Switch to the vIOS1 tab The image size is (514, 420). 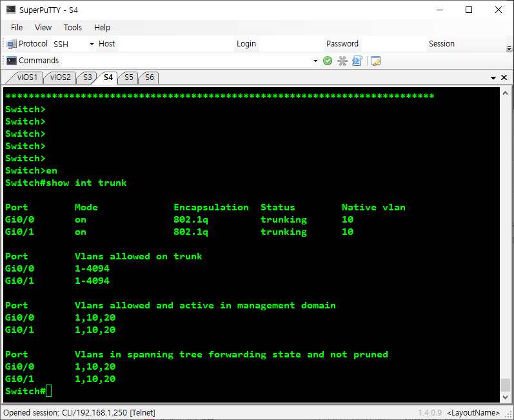coord(26,77)
